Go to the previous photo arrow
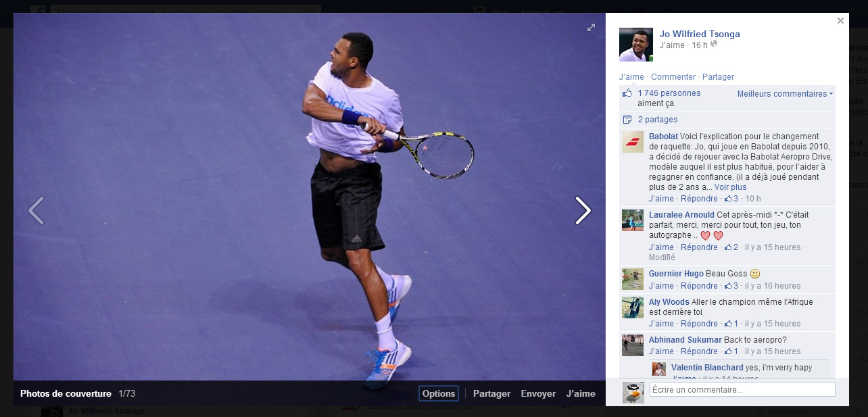868x417 pixels. coord(36,211)
